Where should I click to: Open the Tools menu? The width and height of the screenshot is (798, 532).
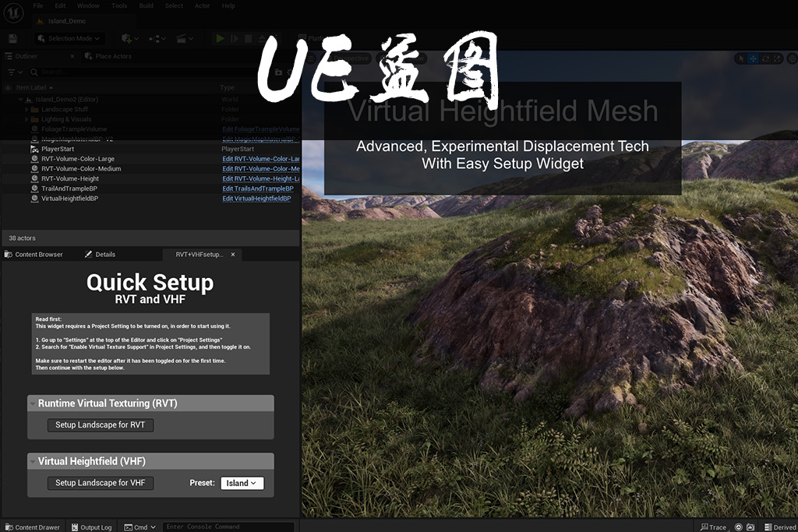119,5
